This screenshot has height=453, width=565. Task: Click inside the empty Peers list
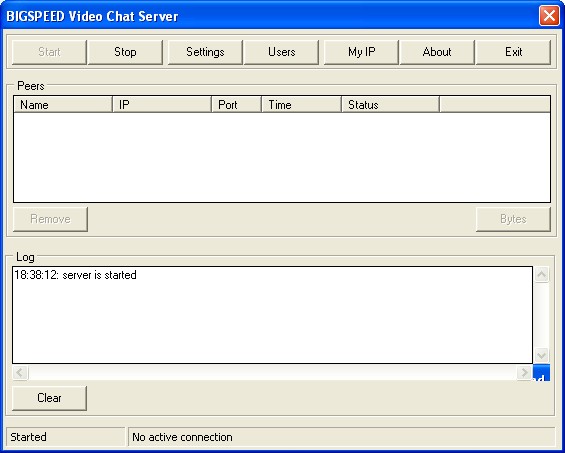tap(282, 157)
